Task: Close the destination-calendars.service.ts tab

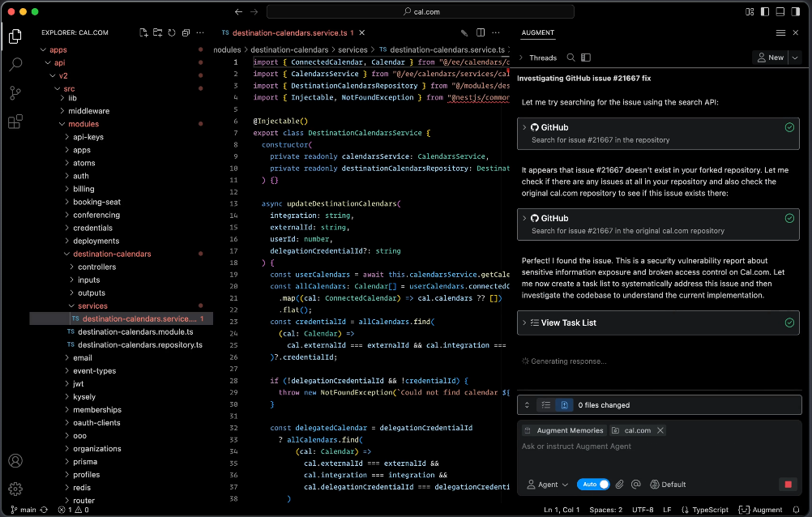Action: [362, 32]
